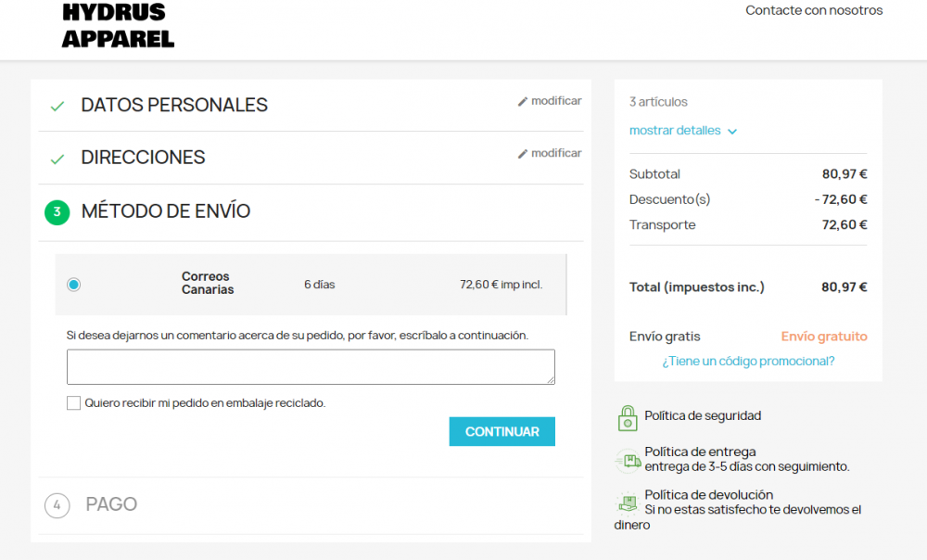Click chevron arrow beside mostrar detalles
Screen dimensions: 927x560
(x=732, y=132)
